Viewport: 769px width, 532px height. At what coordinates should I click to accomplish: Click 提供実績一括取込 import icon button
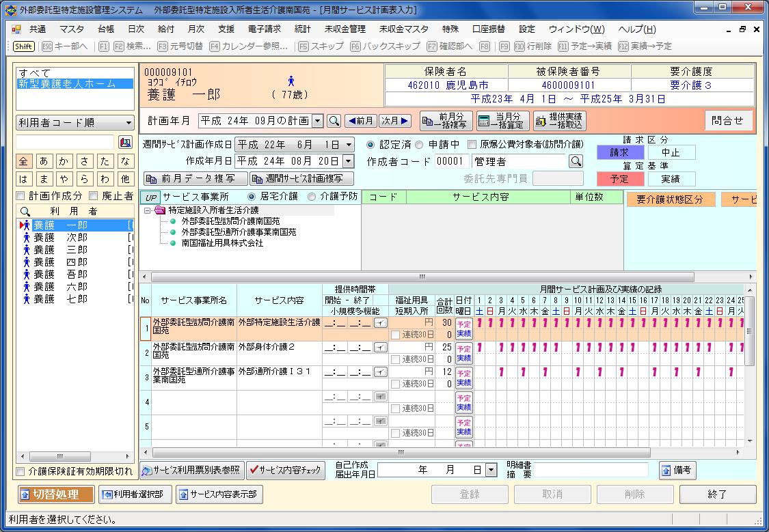pyautogui.click(x=559, y=121)
